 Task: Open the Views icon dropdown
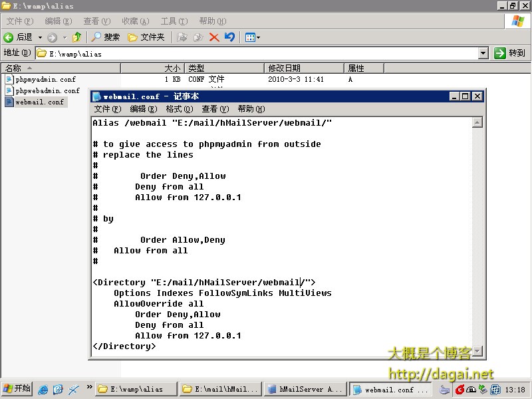coord(252,37)
